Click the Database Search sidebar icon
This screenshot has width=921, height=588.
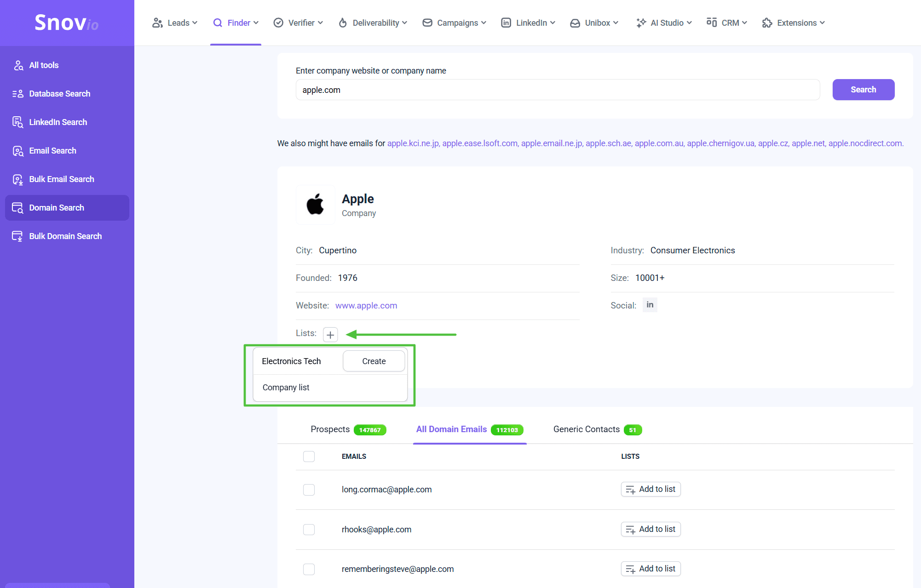click(x=17, y=94)
